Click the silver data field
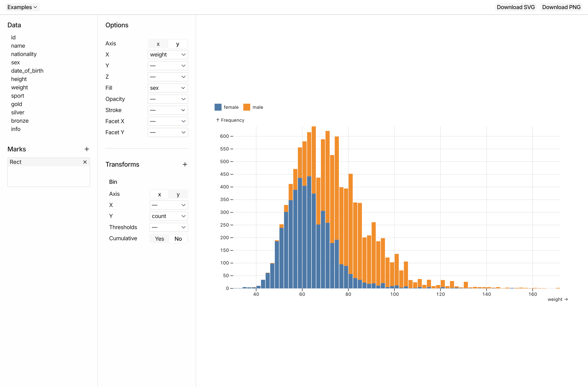The image size is (588, 387). (18, 112)
